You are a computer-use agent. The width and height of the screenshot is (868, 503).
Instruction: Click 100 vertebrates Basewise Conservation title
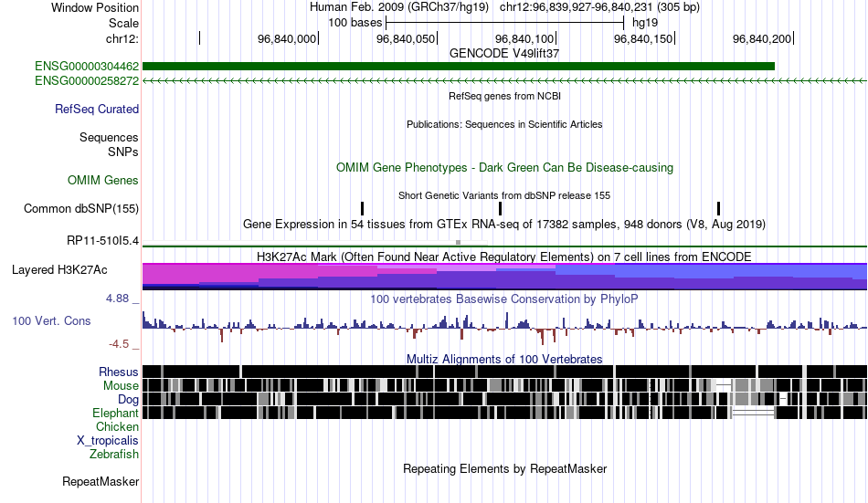tap(504, 299)
